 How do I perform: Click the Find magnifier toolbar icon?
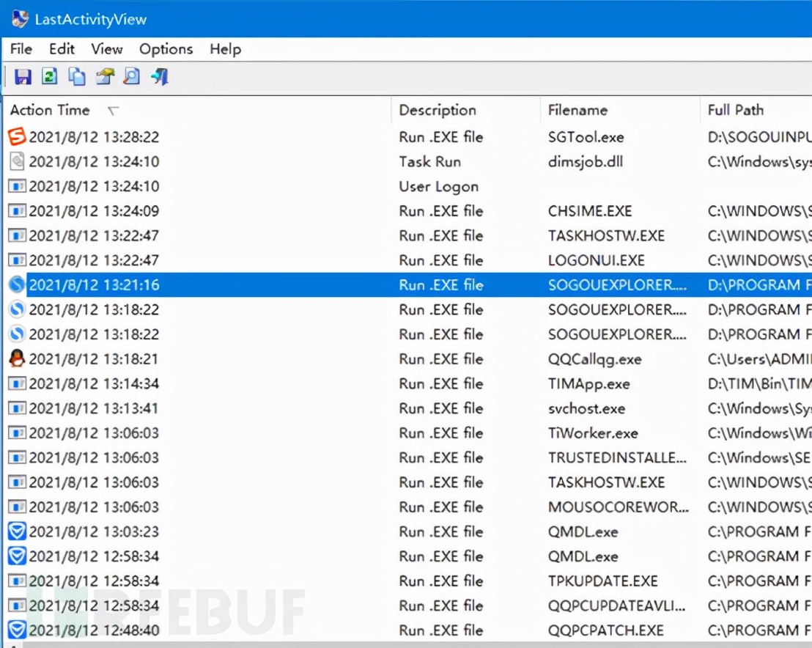(131, 77)
